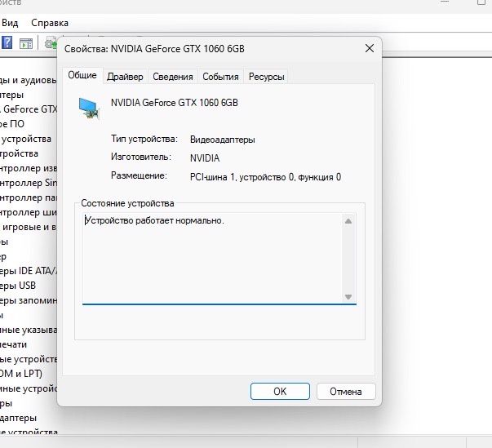The height and width of the screenshot is (448, 492).
Task: Click scroll-up arrow in device status box
Action: (x=348, y=221)
